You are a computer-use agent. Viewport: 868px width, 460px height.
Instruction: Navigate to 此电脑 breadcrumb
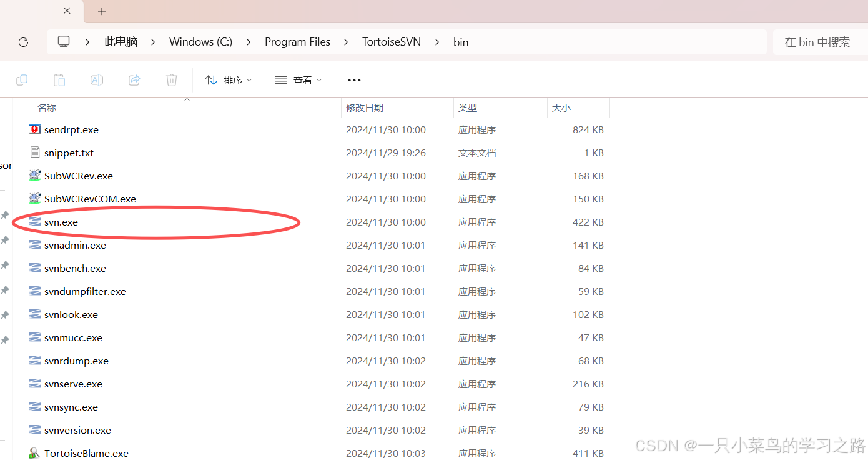pyautogui.click(x=121, y=42)
